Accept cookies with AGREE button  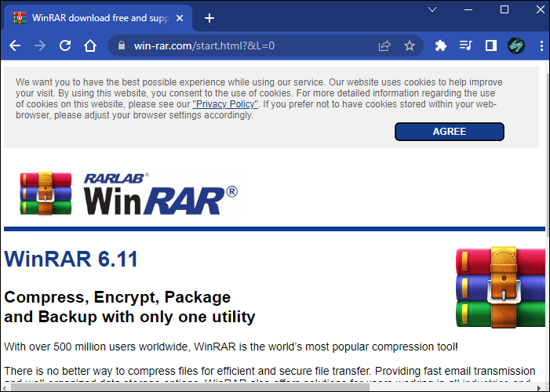(450, 132)
